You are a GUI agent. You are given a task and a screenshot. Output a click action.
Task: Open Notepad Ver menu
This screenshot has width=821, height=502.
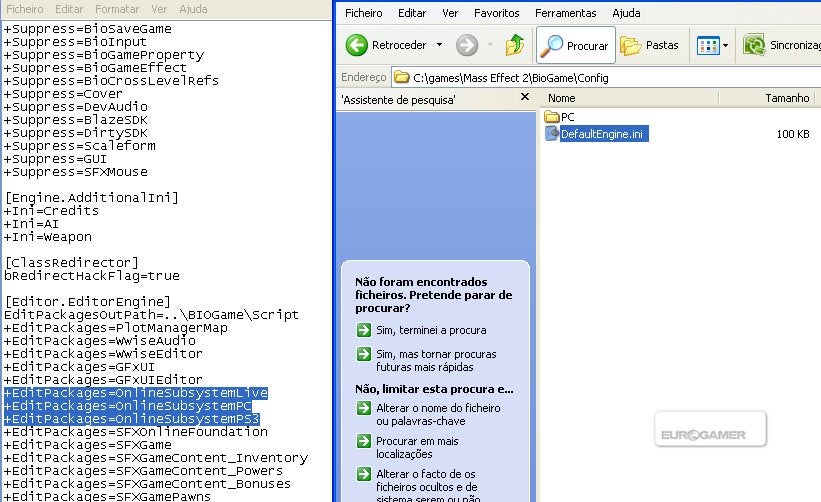[159, 9]
